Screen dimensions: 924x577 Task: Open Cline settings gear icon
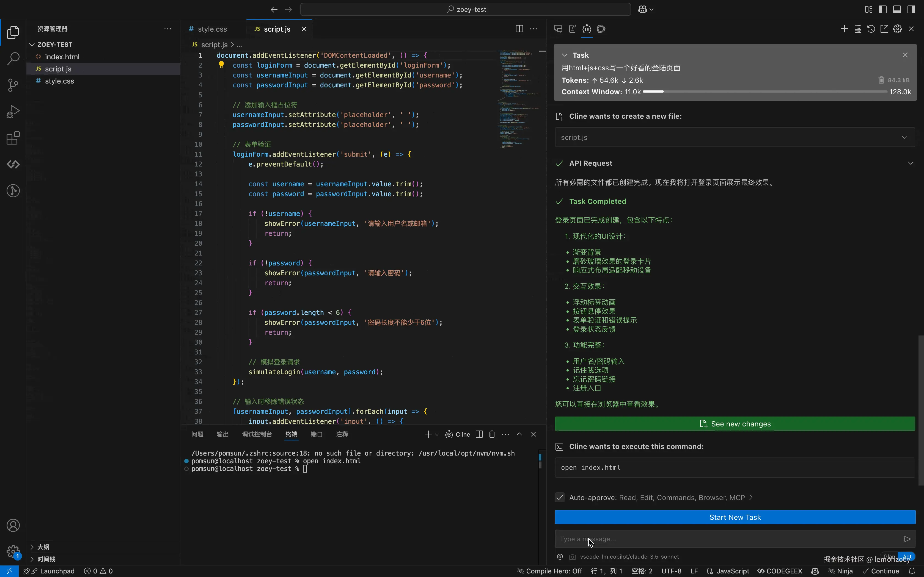(898, 29)
